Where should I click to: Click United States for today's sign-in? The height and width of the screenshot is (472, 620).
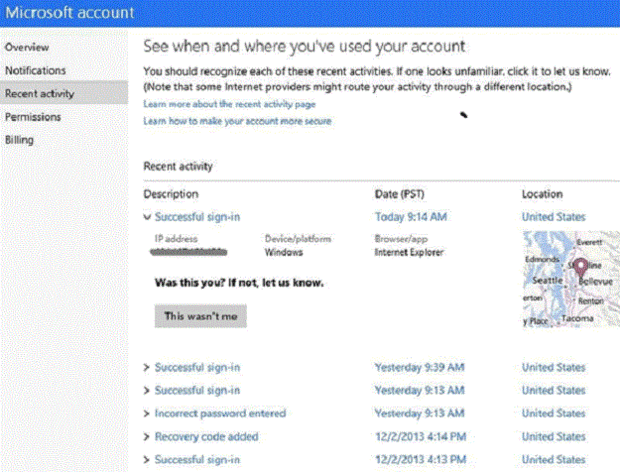(x=554, y=217)
